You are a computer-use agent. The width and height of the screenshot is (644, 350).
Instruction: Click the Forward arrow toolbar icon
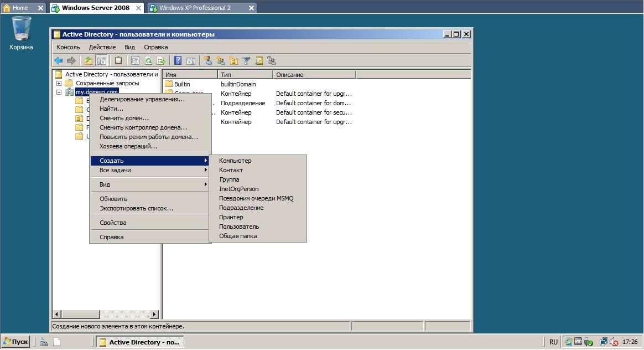point(71,61)
